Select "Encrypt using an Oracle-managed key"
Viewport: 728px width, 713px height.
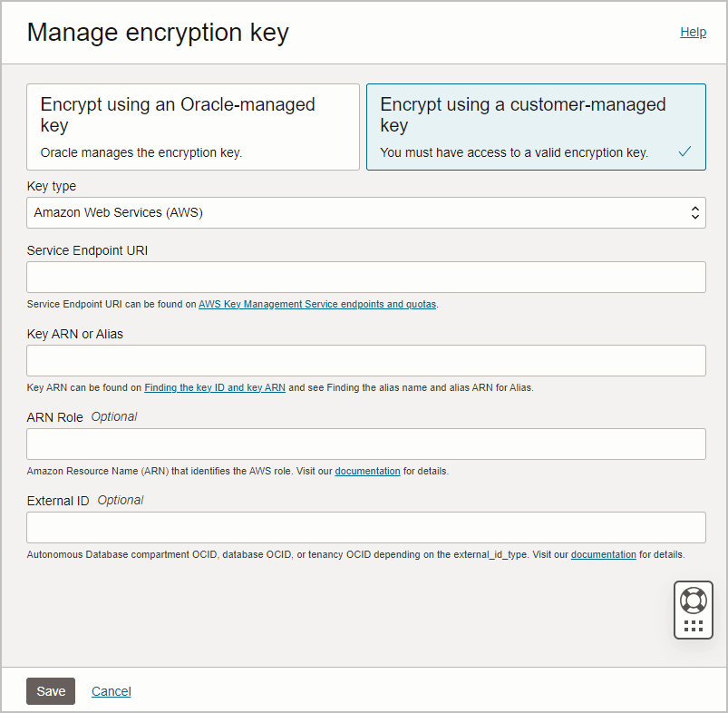click(x=192, y=126)
